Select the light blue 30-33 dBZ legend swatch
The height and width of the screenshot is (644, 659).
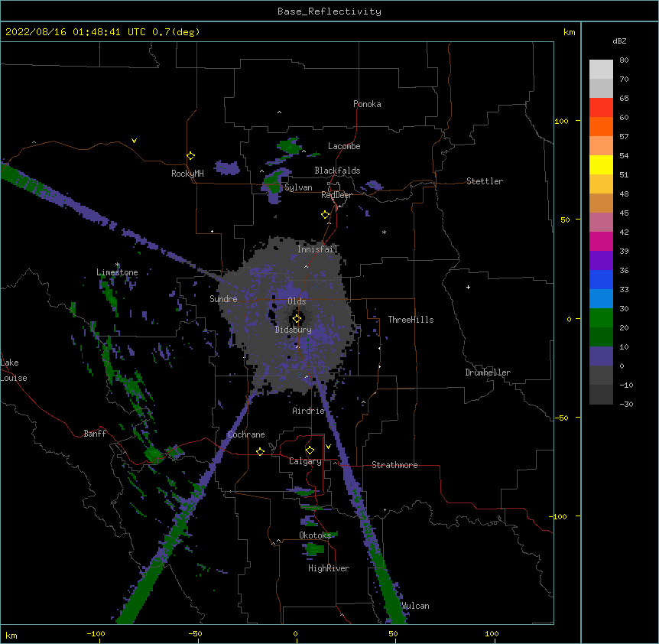click(x=601, y=299)
